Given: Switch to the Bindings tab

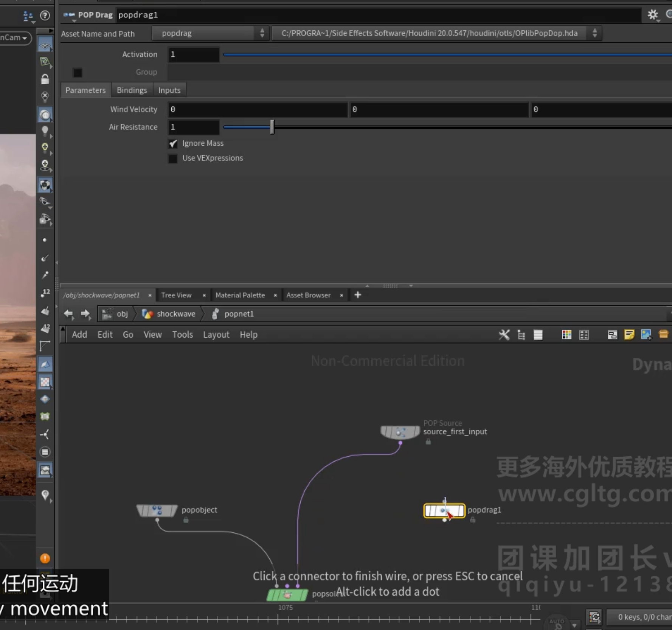Looking at the screenshot, I should tap(132, 90).
